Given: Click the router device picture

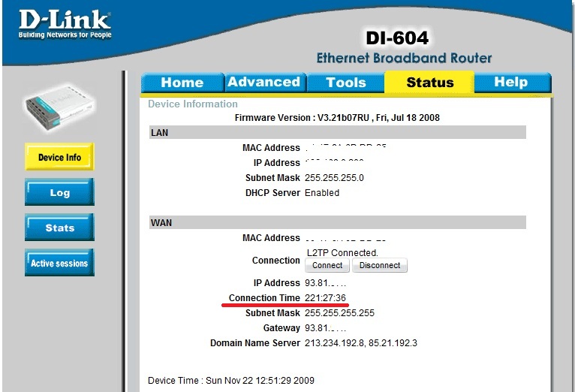Looking at the screenshot, I should [x=60, y=108].
